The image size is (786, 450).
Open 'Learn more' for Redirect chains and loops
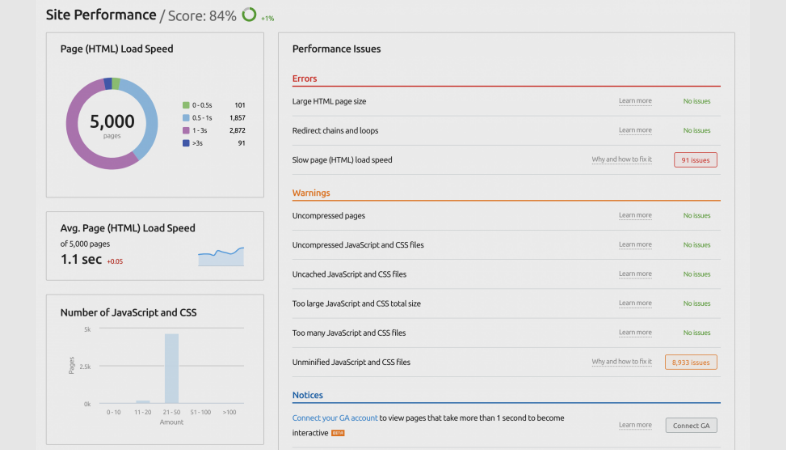(635, 130)
